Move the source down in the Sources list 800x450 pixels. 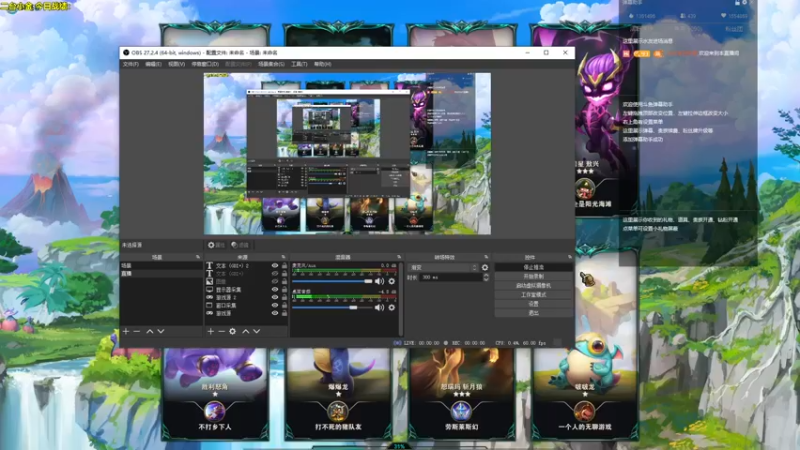pyautogui.click(x=257, y=331)
